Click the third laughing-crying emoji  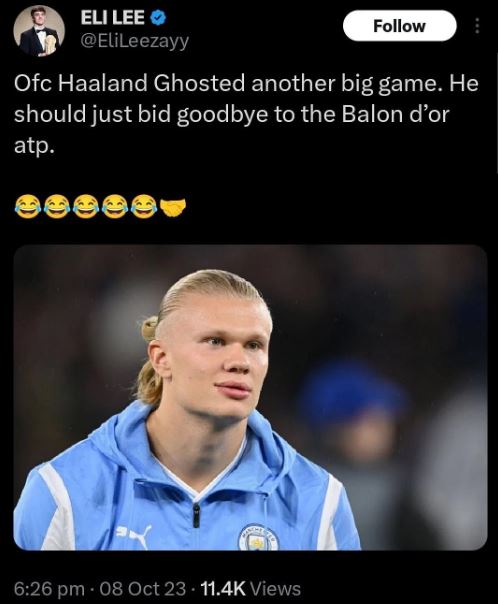pyautogui.click(x=86, y=206)
